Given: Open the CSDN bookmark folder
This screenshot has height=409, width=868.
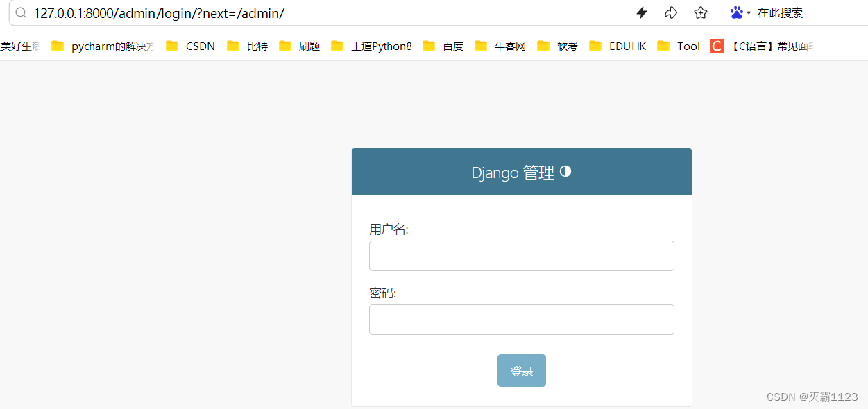Looking at the screenshot, I should 190,46.
